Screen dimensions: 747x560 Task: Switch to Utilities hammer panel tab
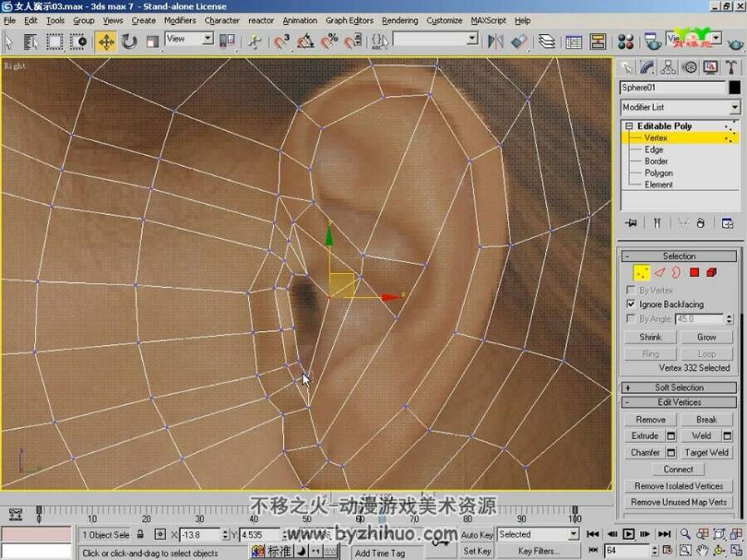(731, 68)
